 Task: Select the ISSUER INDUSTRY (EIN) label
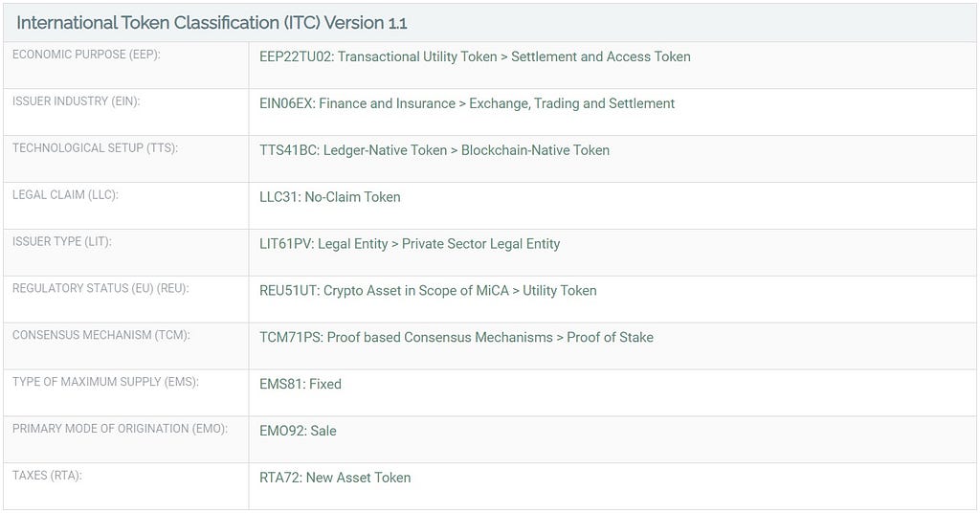click(x=77, y=101)
